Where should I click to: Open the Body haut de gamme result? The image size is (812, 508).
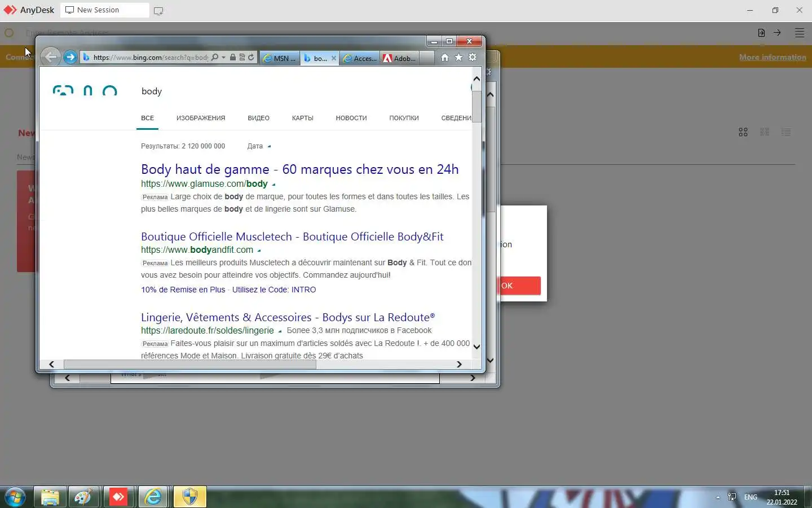299,169
